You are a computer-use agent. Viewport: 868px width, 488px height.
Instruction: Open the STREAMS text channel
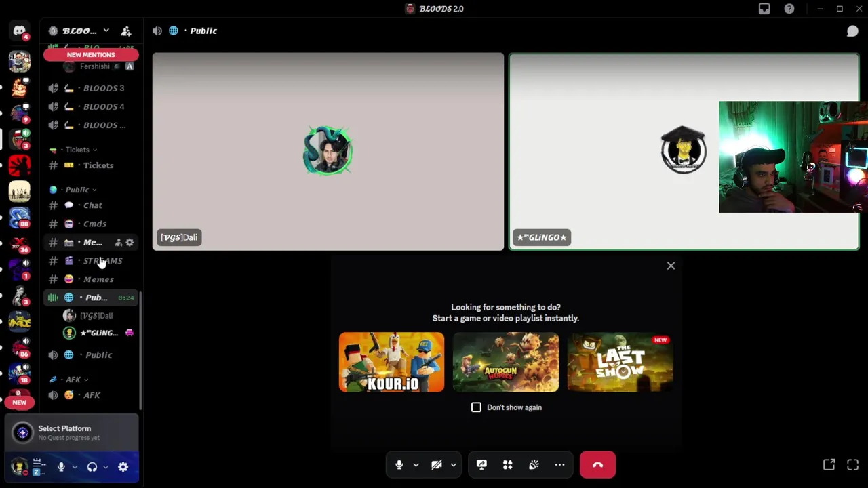coord(91,261)
